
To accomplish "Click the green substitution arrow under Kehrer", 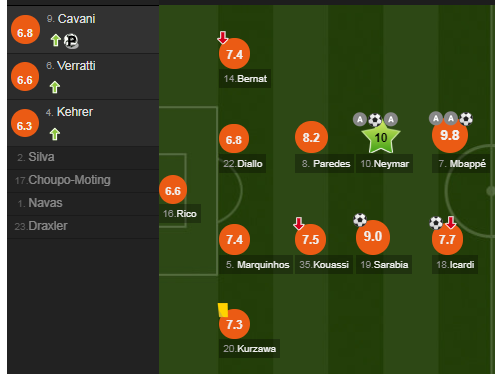I will [x=55, y=134].
